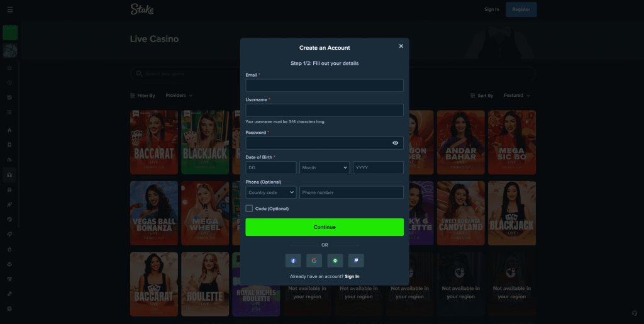The width and height of the screenshot is (644, 324).
Task: Open the green Casino sidebar tile
Action: (x=10, y=33)
